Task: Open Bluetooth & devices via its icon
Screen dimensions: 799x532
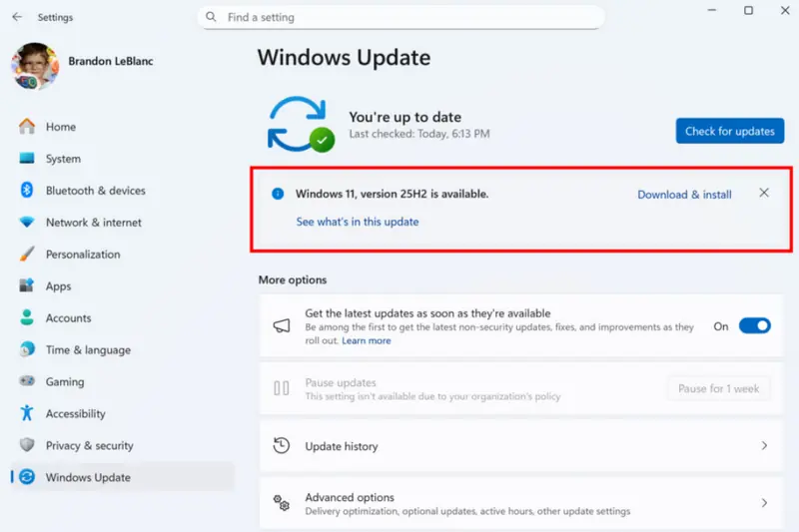Action: (27, 191)
